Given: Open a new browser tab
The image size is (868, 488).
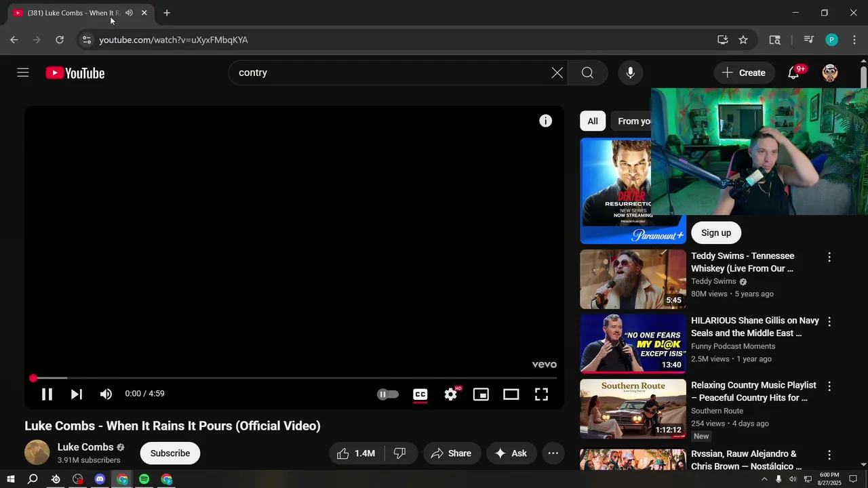Looking at the screenshot, I should [x=167, y=13].
